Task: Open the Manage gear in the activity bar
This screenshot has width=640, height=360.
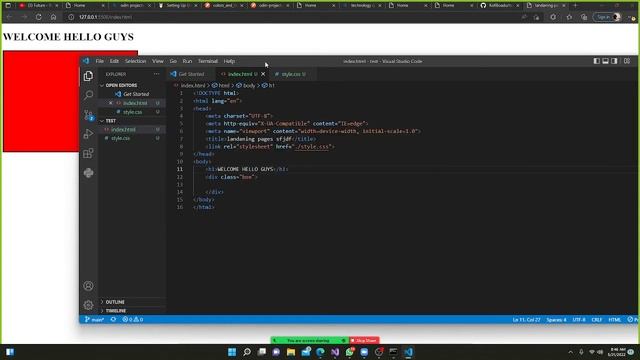Action: coord(88,305)
